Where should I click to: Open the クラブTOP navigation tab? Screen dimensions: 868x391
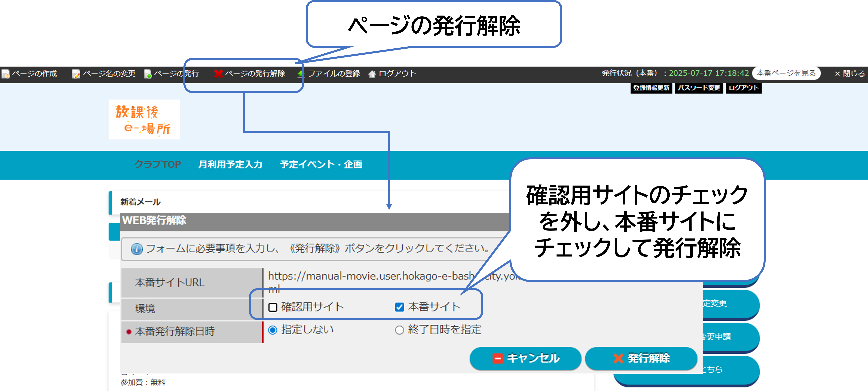(x=158, y=164)
